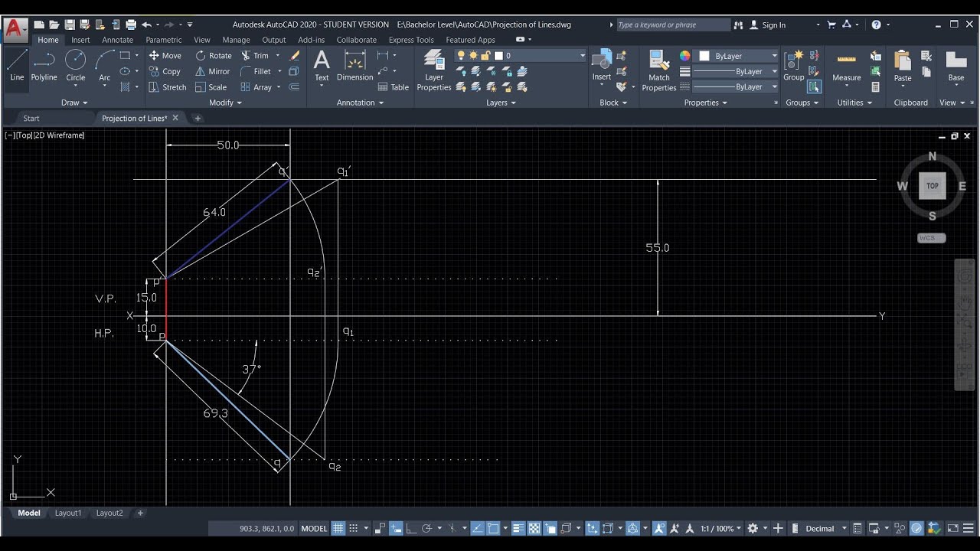The width and height of the screenshot is (980, 551).
Task: Toggle lineweight display in status bar
Action: coord(518,528)
